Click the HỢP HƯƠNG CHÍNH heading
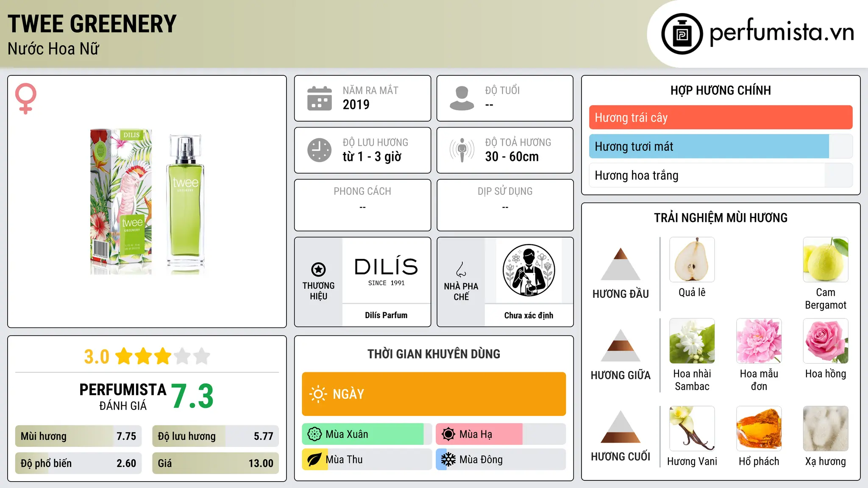The image size is (868, 488). [x=721, y=90]
